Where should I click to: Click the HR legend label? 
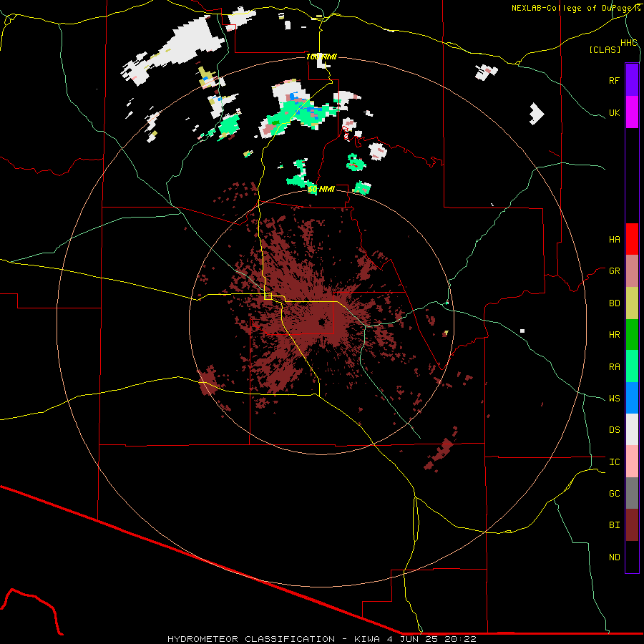[614, 335]
